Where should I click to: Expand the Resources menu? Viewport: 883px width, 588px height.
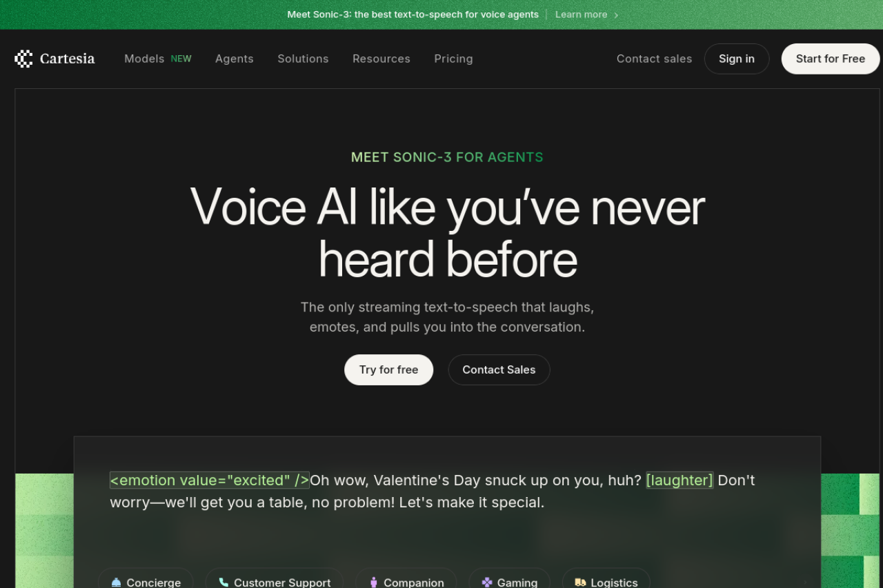click(x=381, y=59)
